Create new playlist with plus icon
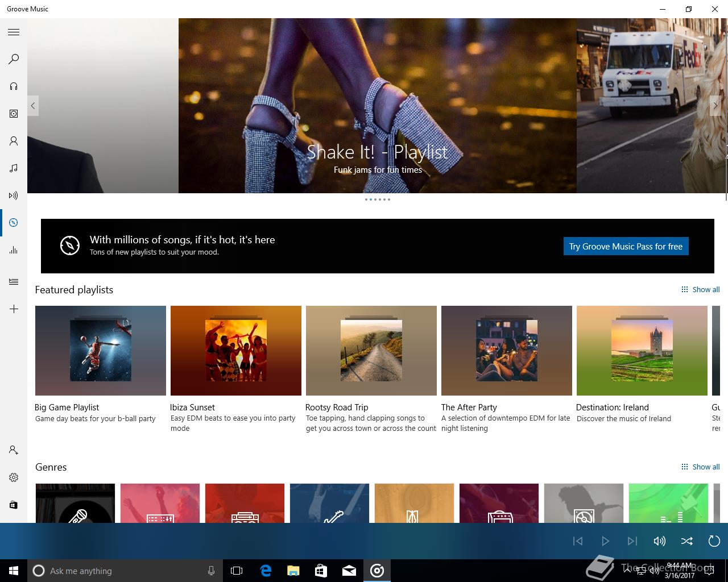 click(14, 309)
